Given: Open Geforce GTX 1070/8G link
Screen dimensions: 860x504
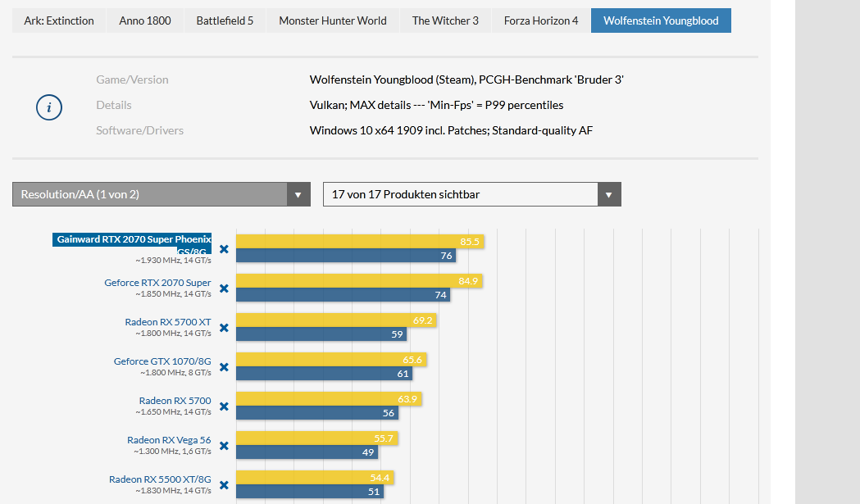Looking at the screenshot, I should tap(162, 361).
